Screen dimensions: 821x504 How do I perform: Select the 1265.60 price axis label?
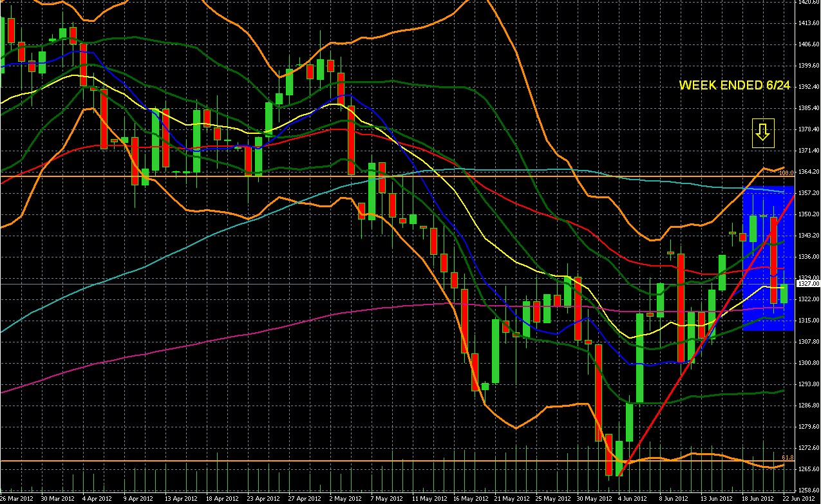pos(807,469)
